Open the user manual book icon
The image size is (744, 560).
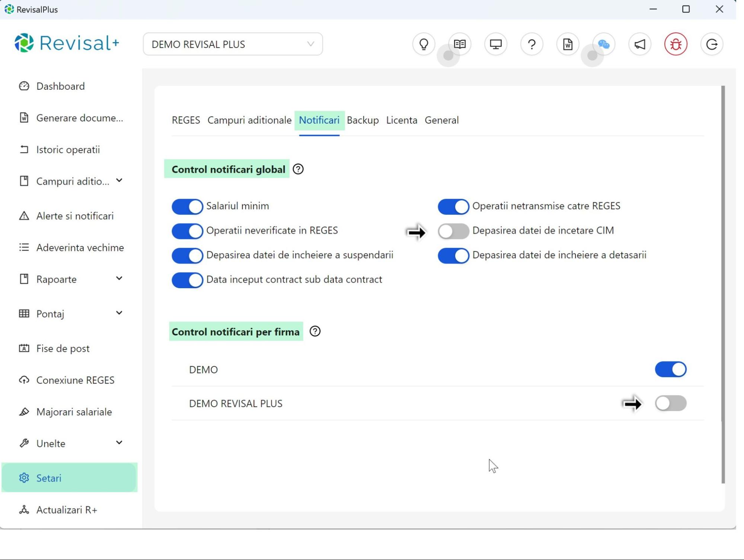[x=459, y=44]
